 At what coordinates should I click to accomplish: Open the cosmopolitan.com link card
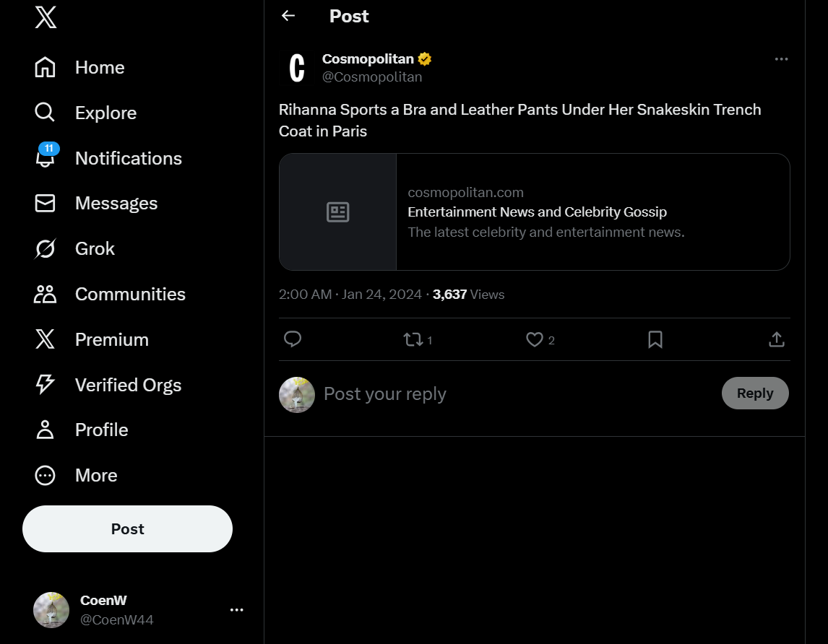point(534,212)
